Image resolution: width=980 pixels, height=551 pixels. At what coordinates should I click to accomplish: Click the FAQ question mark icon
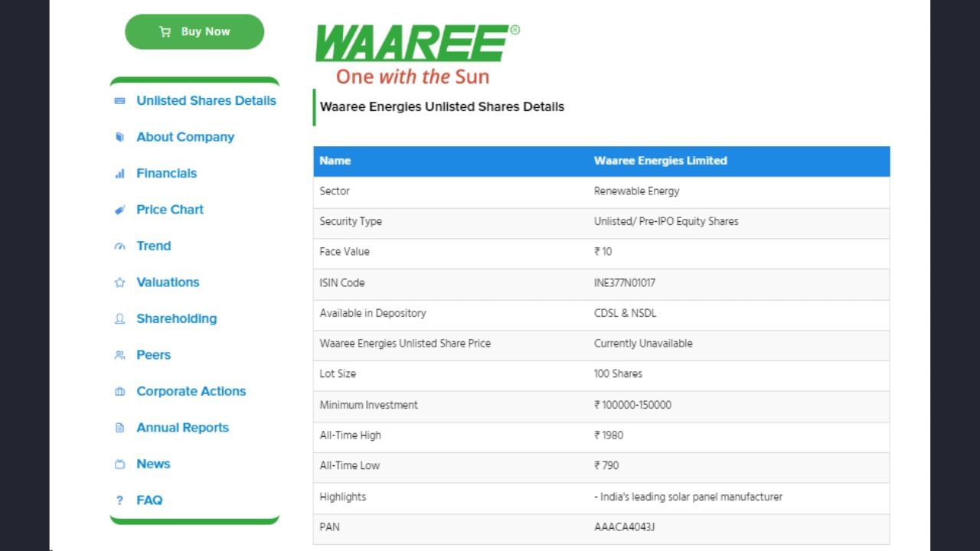pos(119,500)
